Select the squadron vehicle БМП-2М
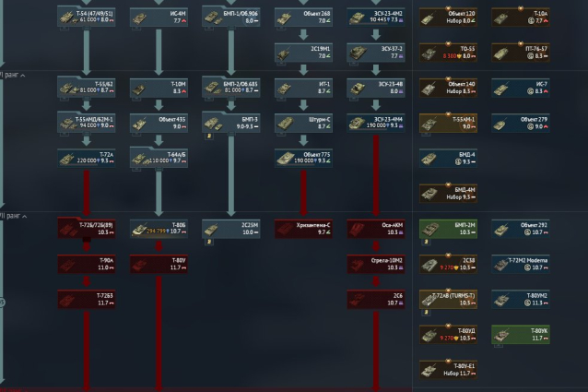The width and height of the screenshot is (588, 392). point(449,229)
